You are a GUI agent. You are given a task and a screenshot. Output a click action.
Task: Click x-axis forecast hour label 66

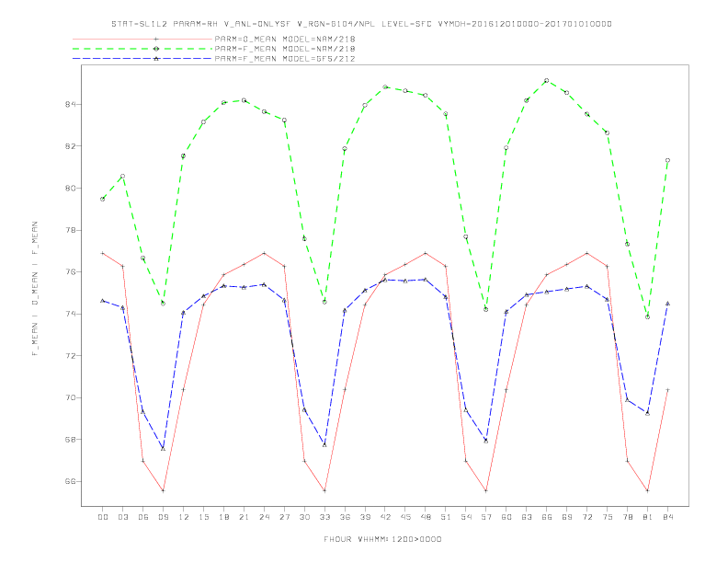tap(547, 517)
